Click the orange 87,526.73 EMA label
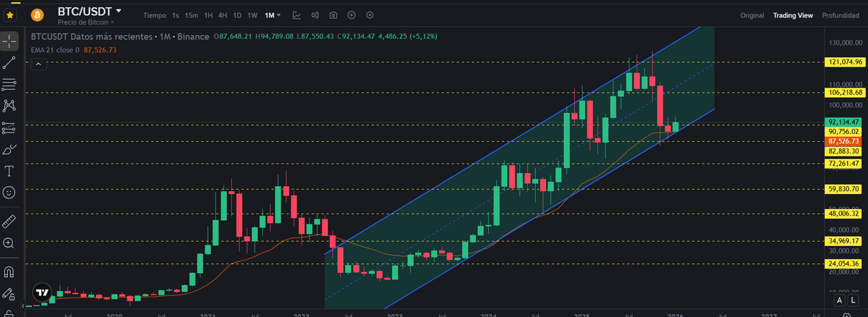This screenshot has height=317, width=868. pyautogui.click(x=845, y=141)
